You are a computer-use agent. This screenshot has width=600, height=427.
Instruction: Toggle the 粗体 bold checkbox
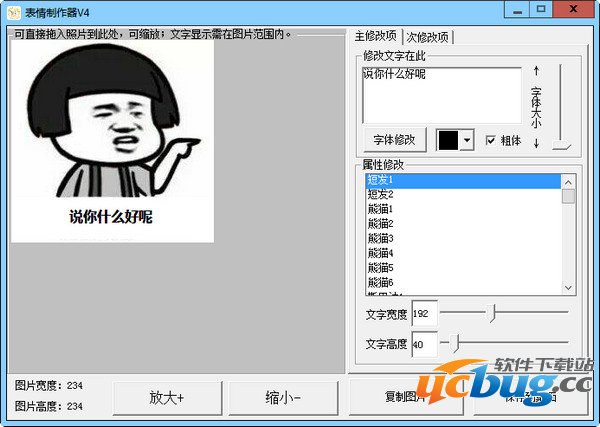(x=491, y=140)
